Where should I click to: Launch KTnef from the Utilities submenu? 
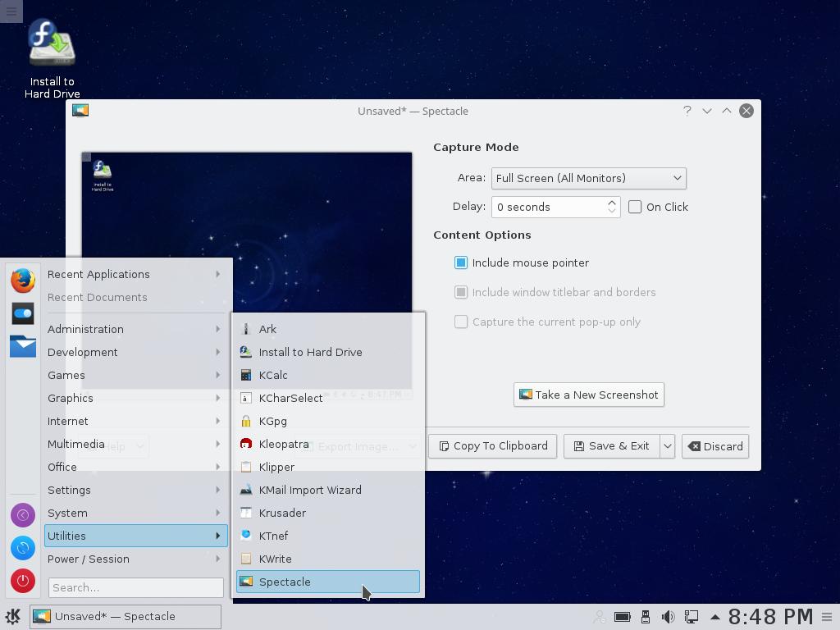328,536
